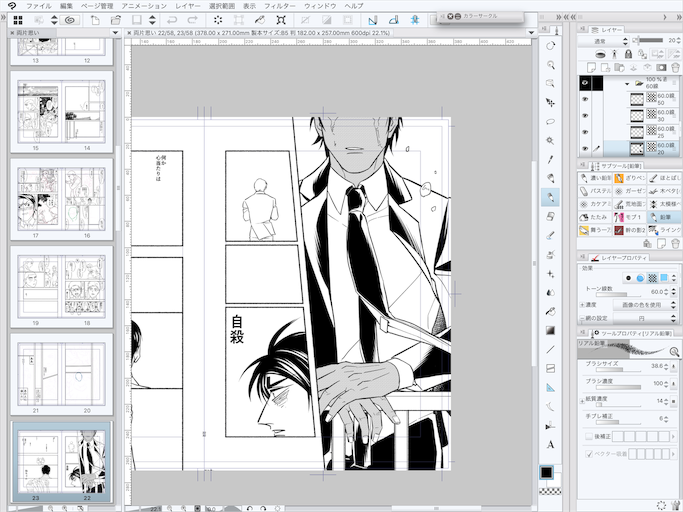Toggle the Lock layer icon

coord(628,54)
